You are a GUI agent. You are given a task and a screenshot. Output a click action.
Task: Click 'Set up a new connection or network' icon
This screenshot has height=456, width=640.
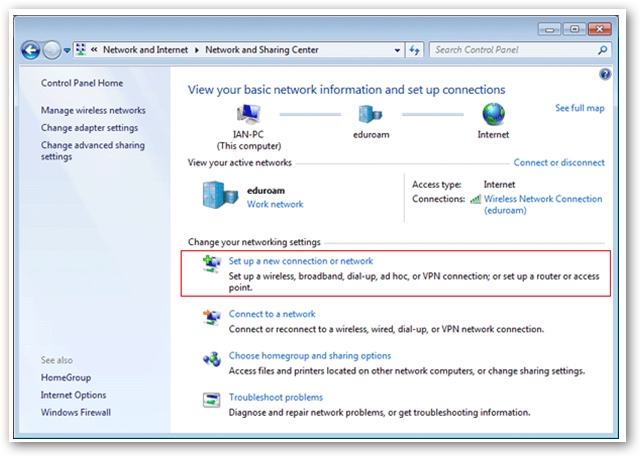tap(211, 264)
